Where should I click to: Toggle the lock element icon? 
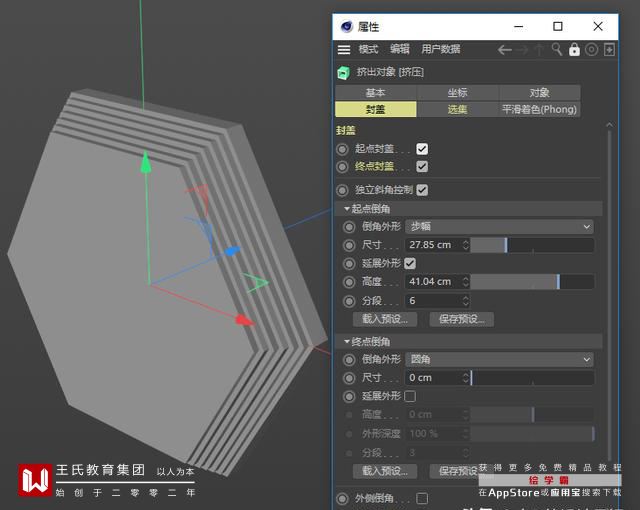tap(574, 49)
